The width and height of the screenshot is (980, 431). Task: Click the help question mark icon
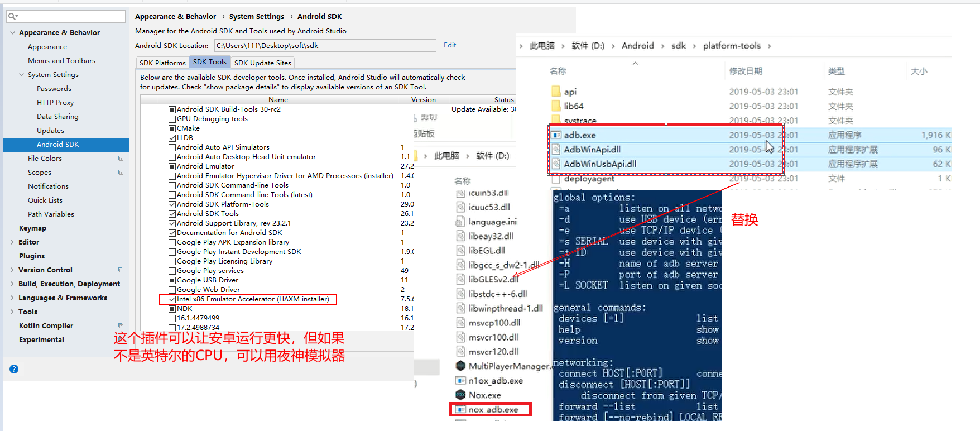pos(14,369)
